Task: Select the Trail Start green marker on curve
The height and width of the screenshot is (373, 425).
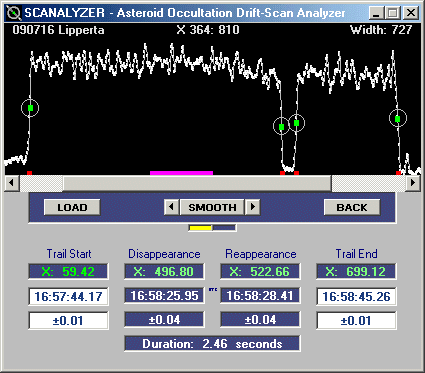Action: point(30,108)
